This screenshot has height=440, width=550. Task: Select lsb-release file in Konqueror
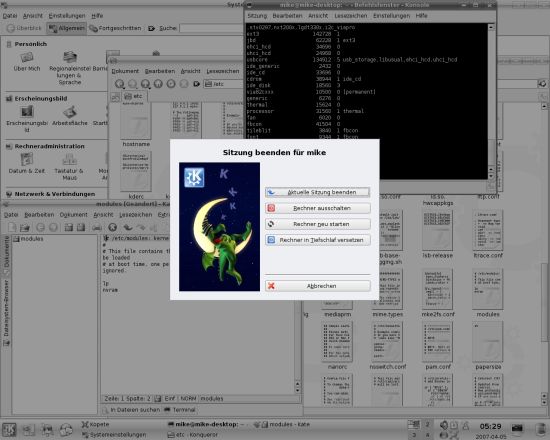coord(437,235)
